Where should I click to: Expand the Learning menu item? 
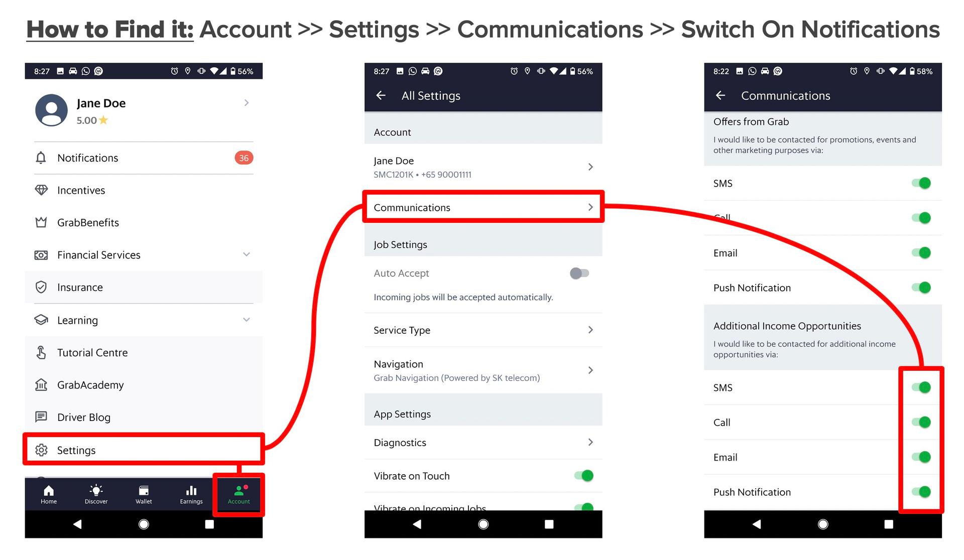click(x=248, y=320)
